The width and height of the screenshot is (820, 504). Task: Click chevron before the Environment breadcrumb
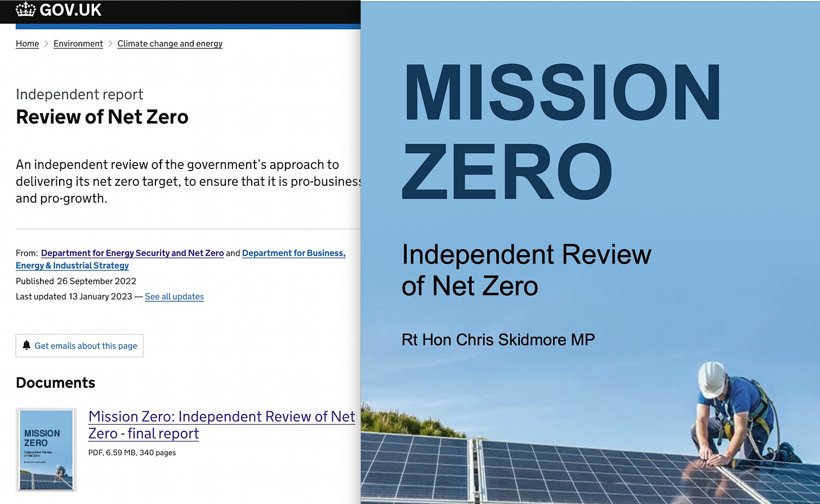(46, 44)
